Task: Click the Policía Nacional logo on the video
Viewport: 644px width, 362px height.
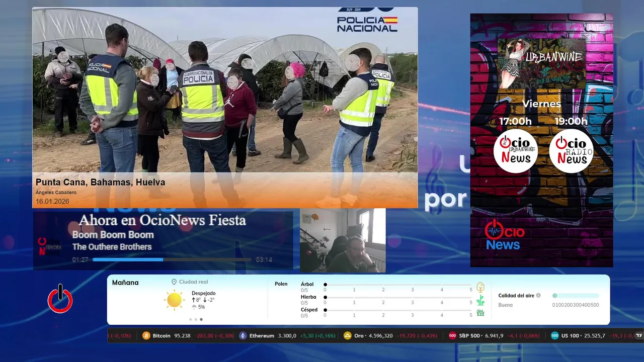Action: point(367,20)
